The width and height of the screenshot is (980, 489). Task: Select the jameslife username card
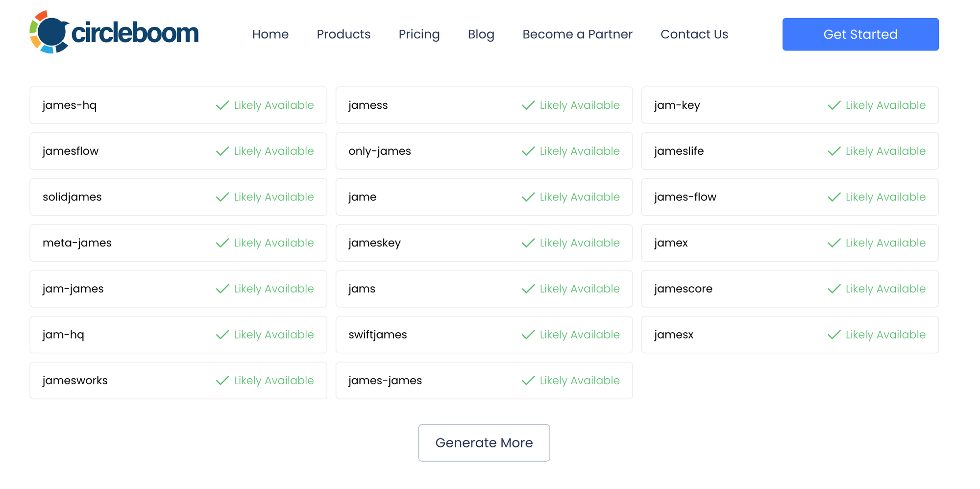789,151
